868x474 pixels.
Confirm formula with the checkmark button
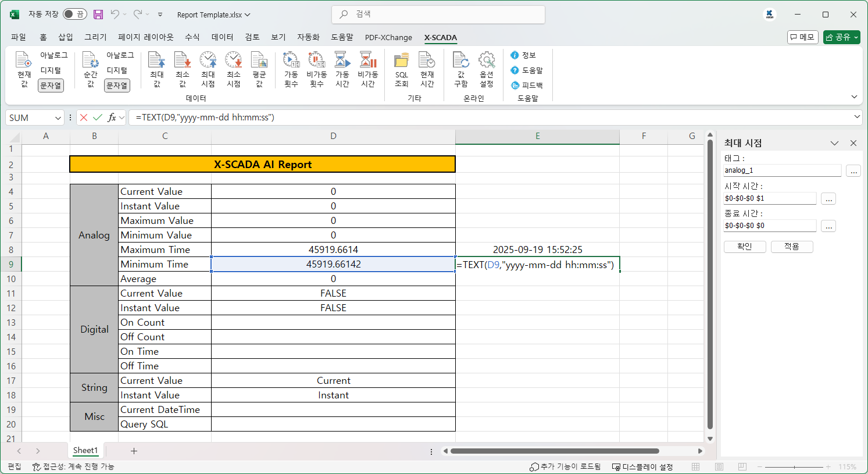(x=98, y=117)
